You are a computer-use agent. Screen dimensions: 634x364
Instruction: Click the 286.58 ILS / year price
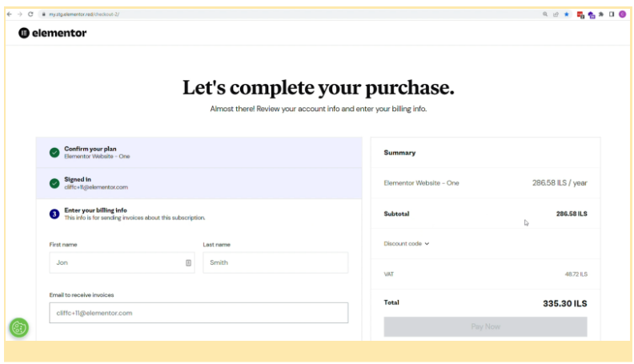point(560,183)
